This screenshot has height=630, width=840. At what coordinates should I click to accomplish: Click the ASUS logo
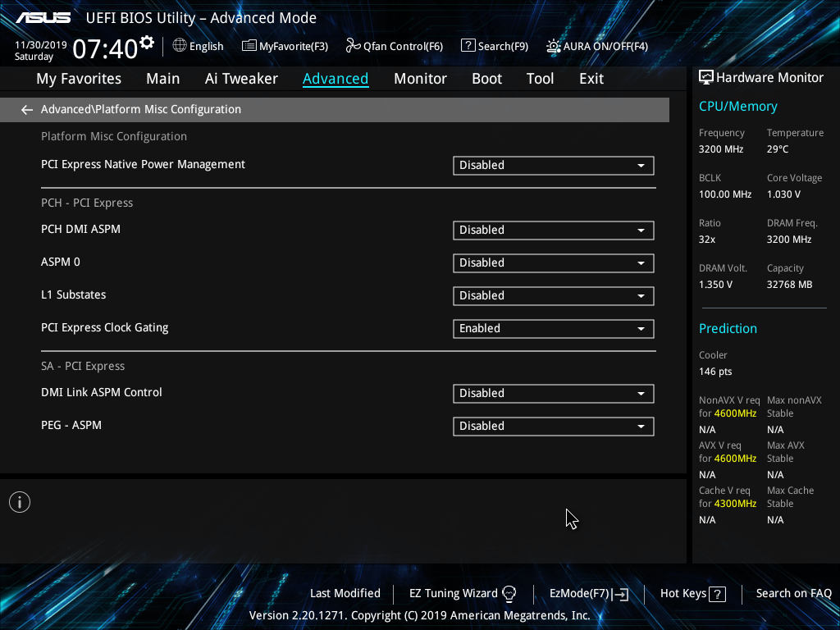tap(43, 18)
